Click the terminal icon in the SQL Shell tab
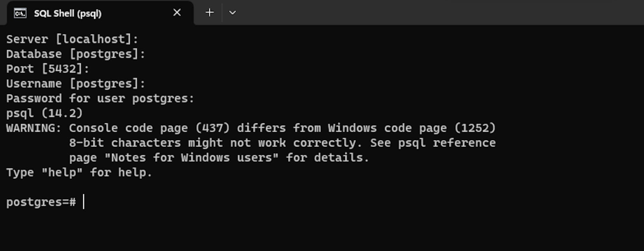 click(x=20, y=13)
